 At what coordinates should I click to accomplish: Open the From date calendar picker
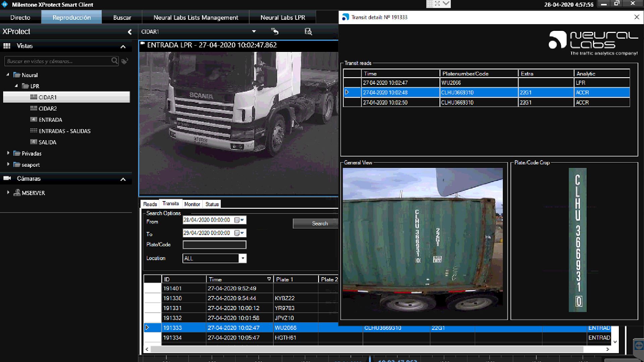coord(239,220)
